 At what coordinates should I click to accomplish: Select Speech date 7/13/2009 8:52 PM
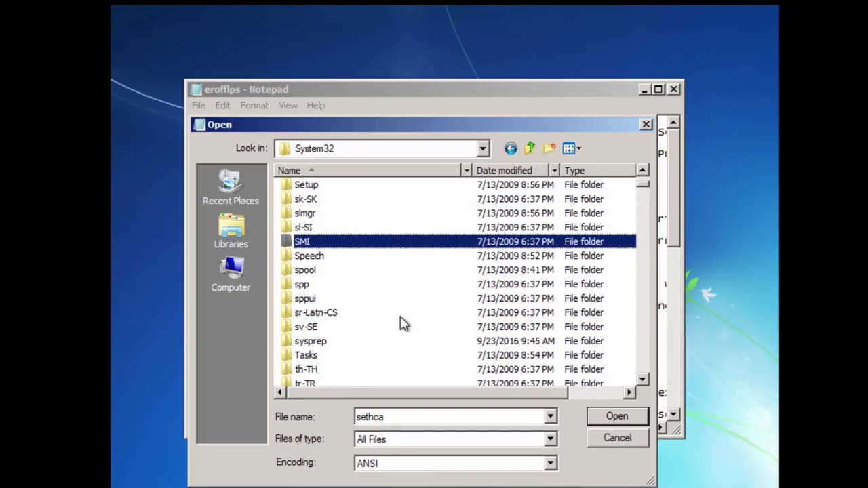pos(515,256)
